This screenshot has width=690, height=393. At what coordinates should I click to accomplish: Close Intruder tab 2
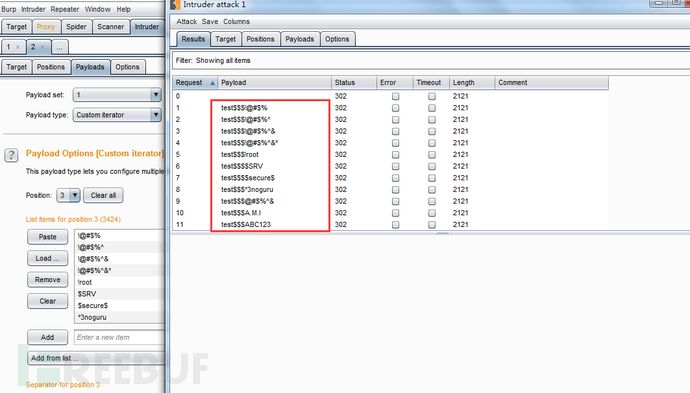pos(42,47)
